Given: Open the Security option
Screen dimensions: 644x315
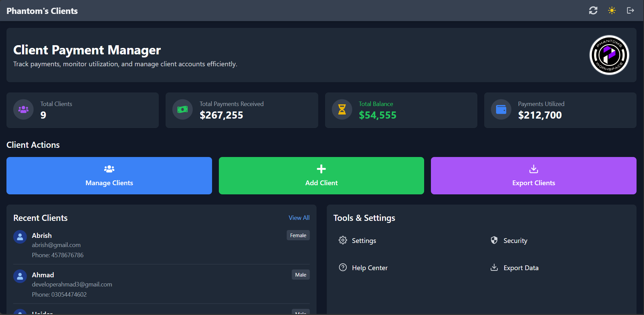Looking at the screenshot, I should pos(515,241).
